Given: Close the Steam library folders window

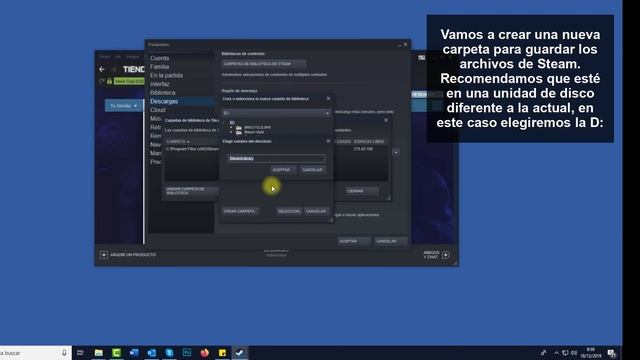Looking at the screenshot, I should [386, 120].
